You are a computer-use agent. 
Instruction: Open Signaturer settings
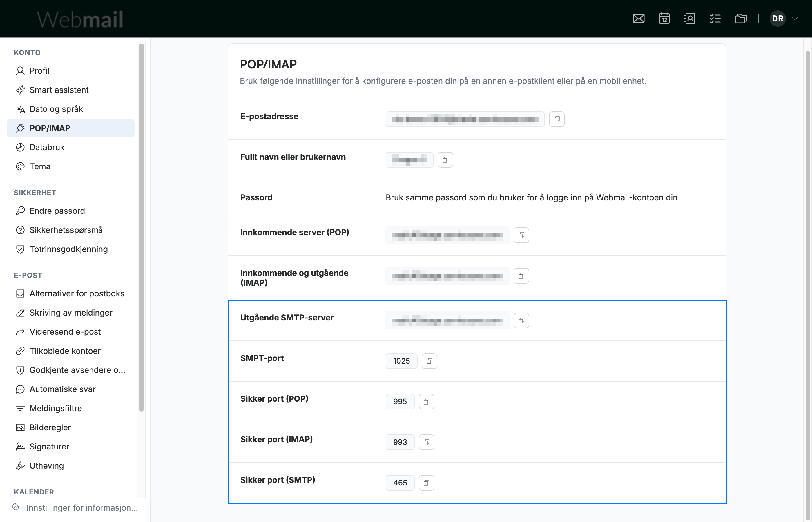click(x=70, y=447)
